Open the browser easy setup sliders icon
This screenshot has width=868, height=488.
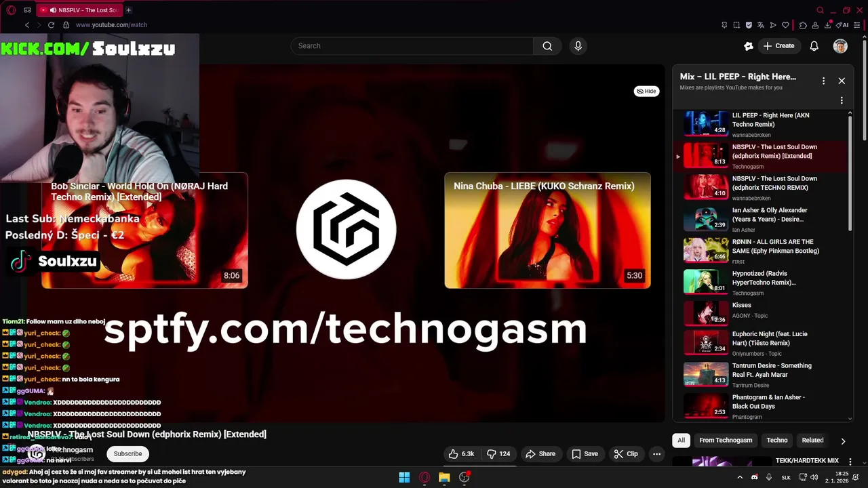coord(857,25)
